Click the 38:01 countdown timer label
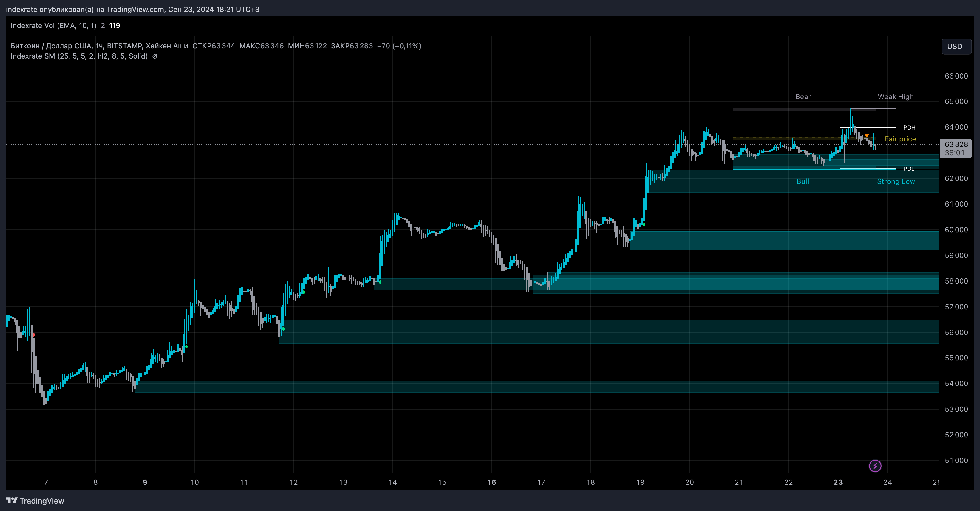 (955, 153)
